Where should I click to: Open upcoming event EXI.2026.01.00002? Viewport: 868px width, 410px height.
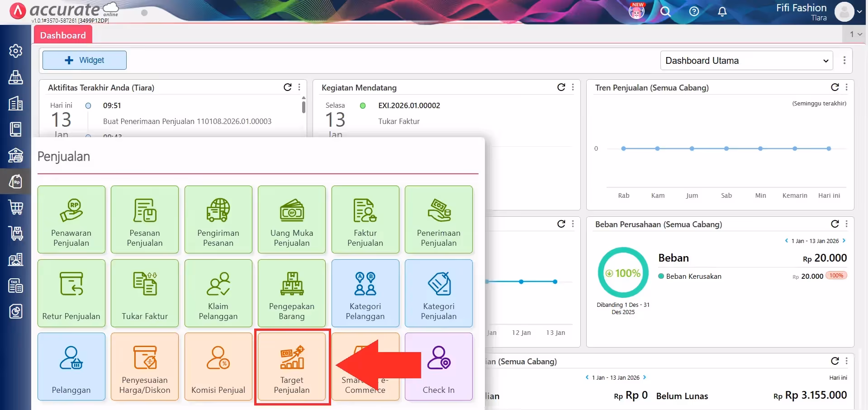pyautogui.click(x=409, y=105)
